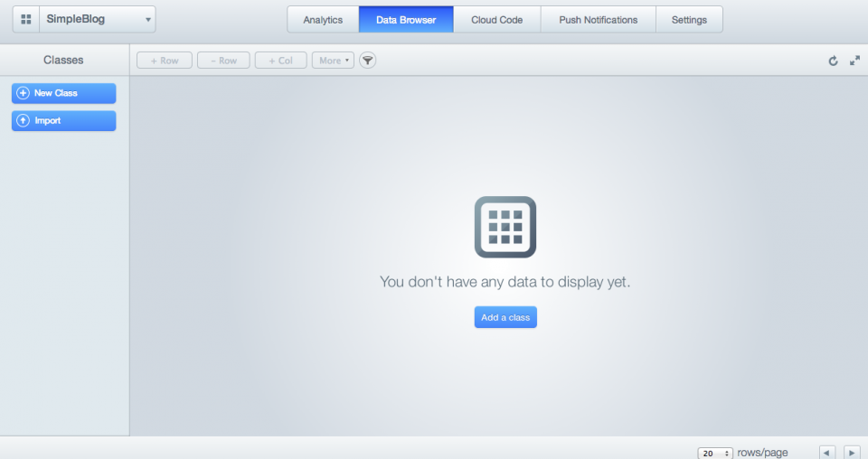Image resolution: width=868 pixels, height=459 pixels.
Task: Open the Settings tab
Action: [689, 20]
